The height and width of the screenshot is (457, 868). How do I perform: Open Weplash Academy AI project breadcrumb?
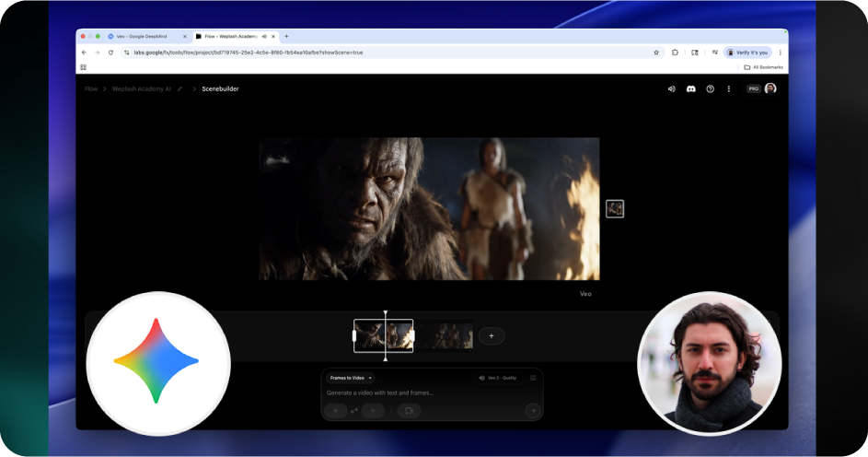[142, 88]
